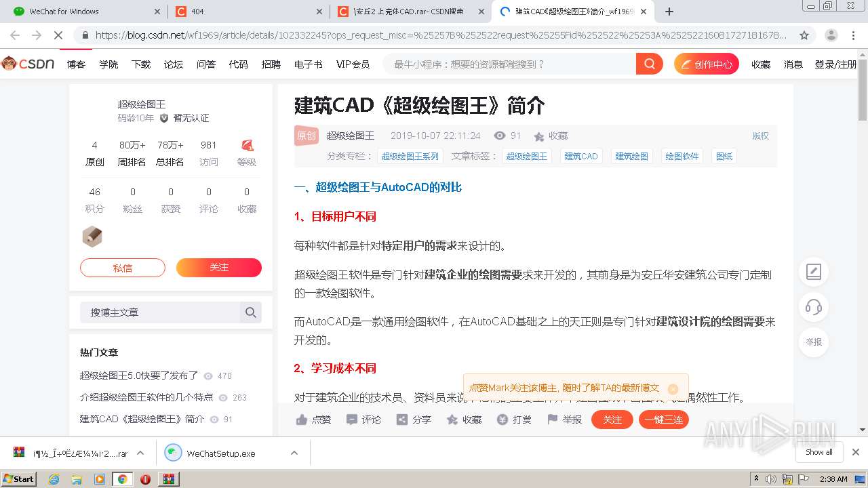Open the 论坛 nav menu item
Image resolution: width=868 pixels, height=488 pixels.
coord(174,64)
